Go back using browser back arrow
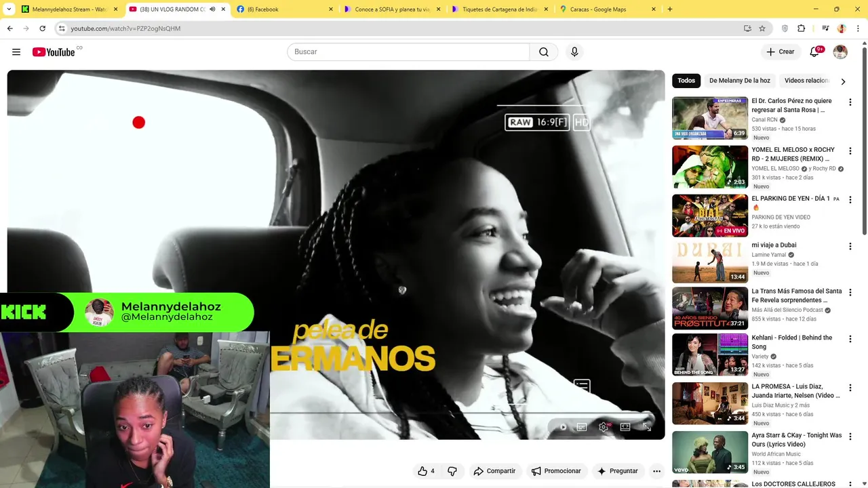The height and width of the screenshot is (488, 868). [9, 28]
